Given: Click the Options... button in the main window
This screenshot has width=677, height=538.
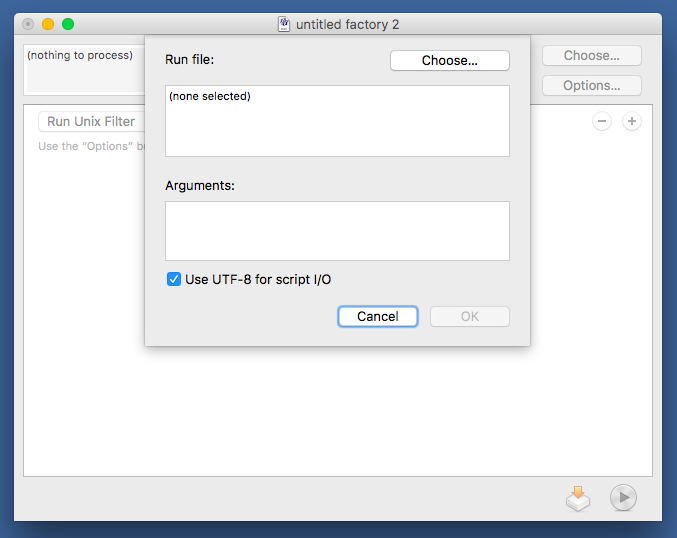Looking at the screenshot, I should pos(591,86).
